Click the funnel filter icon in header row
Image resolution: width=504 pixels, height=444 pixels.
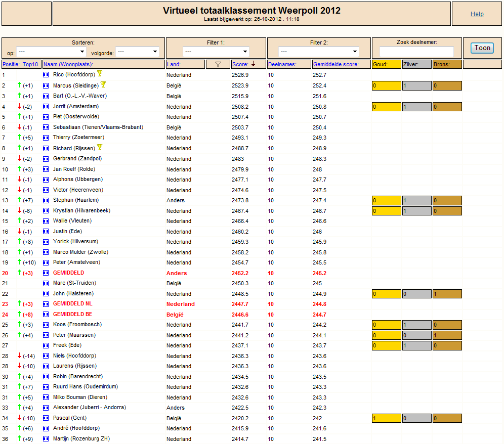click(218, 65)
